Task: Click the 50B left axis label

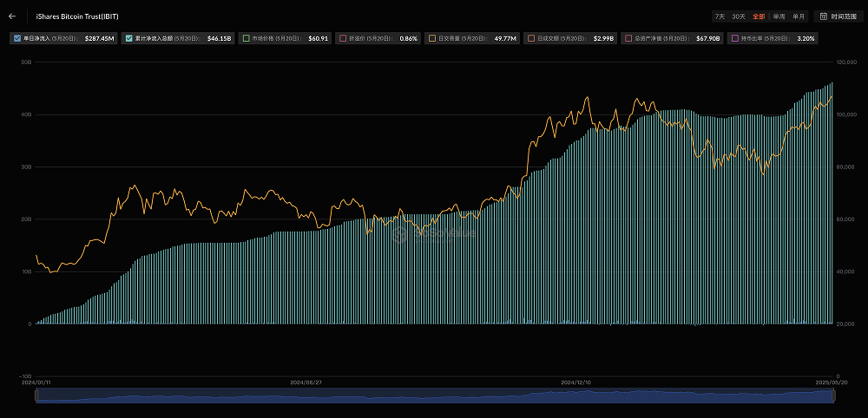Action: (27, 62)
